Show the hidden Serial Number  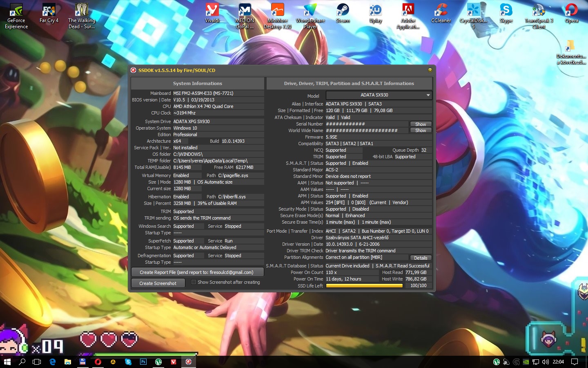tap(421, 124)
